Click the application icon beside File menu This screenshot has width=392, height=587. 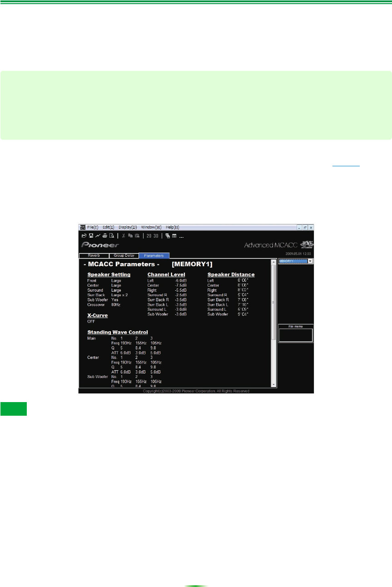tap(83, 227)
